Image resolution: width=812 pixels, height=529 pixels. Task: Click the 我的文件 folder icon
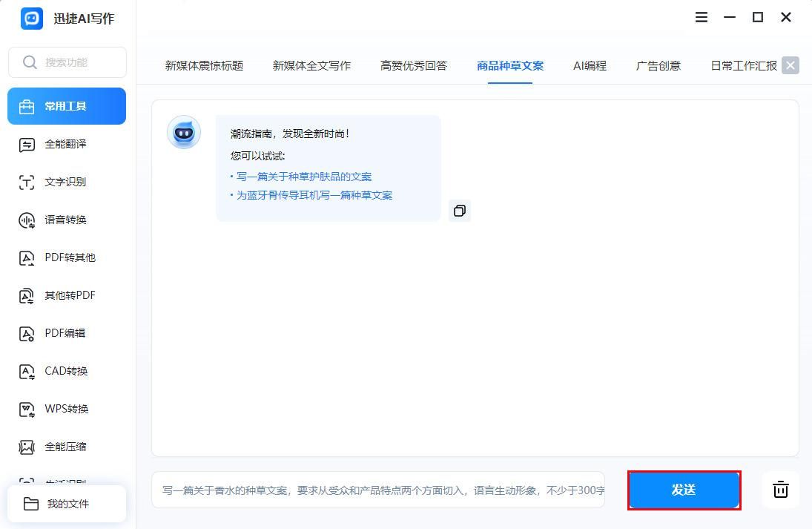[x=31, y=504]
